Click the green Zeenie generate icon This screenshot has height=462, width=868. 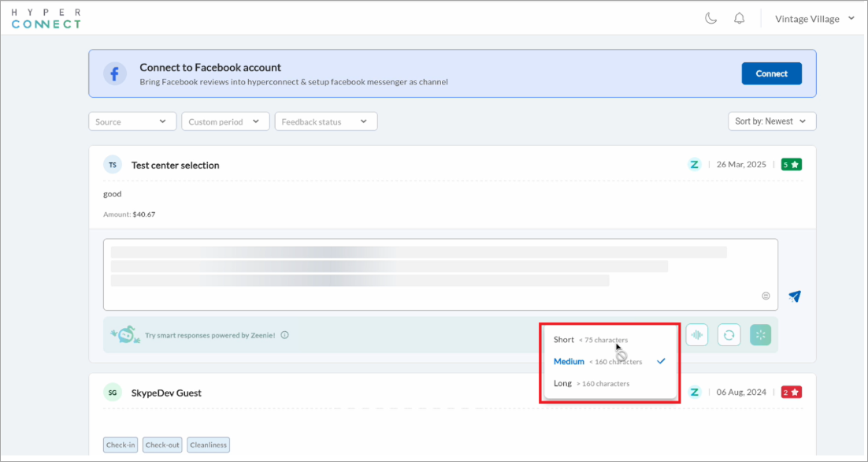(761, 335)
